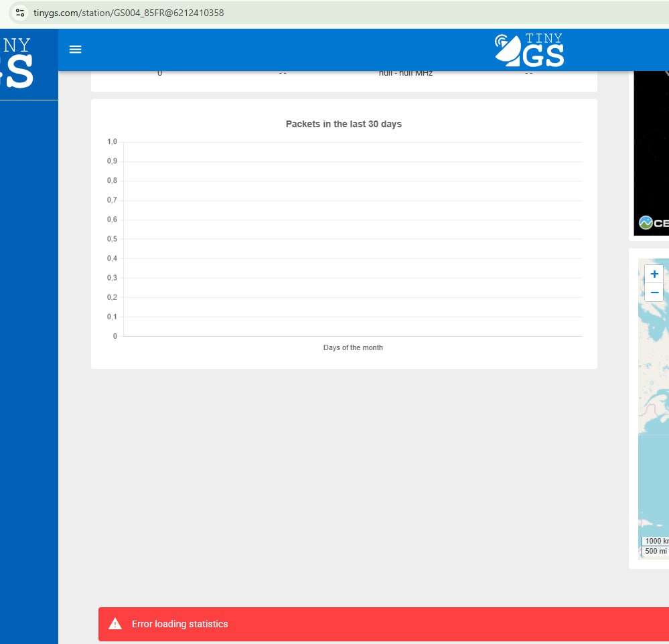The height and width of the screenshot is (644, 669).
Task: Click the 'Error loading statistics' message
Action: point(179,624)
